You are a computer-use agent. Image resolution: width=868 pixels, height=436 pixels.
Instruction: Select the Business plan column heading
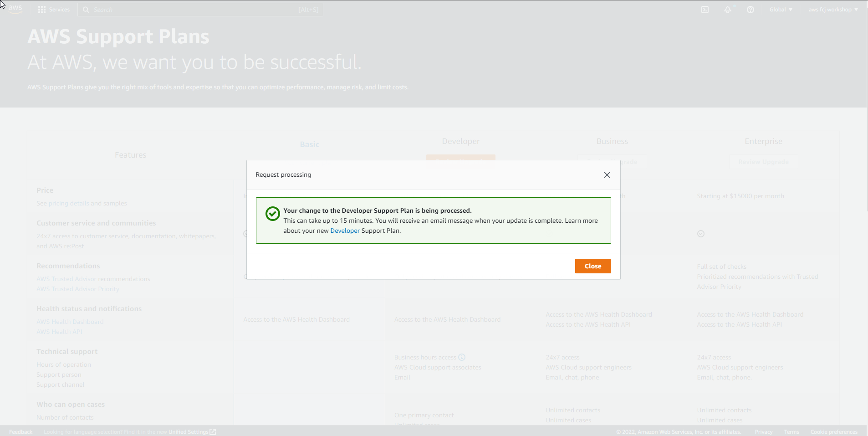pos(612,141)
